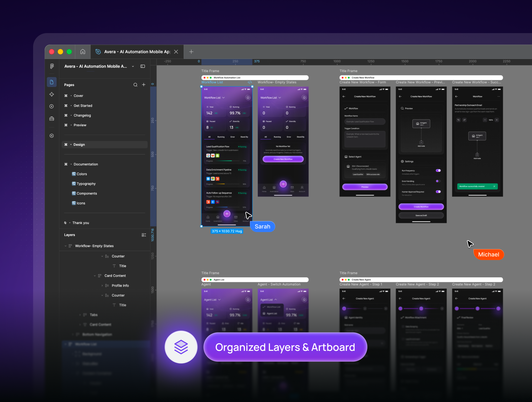Open the sparkle AI sidebar icon
Image resolution: width=532 pixels, height=402 pixels.
(x=52, y=94)
